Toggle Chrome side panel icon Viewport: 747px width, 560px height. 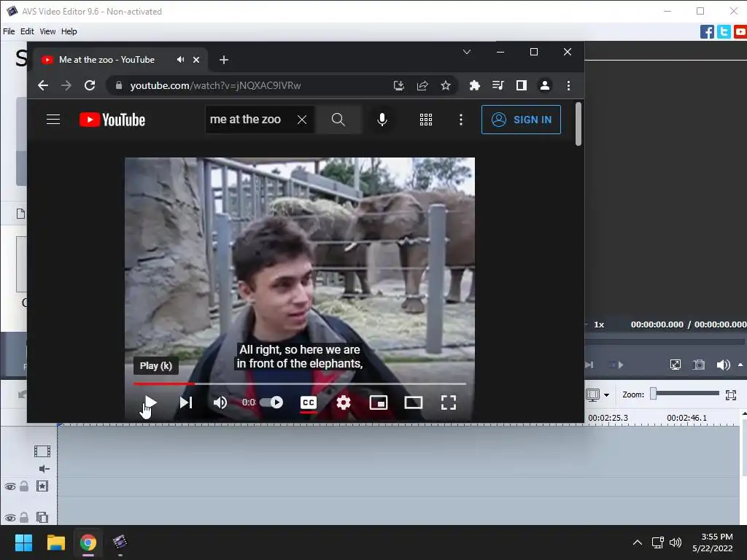point(521,86)
